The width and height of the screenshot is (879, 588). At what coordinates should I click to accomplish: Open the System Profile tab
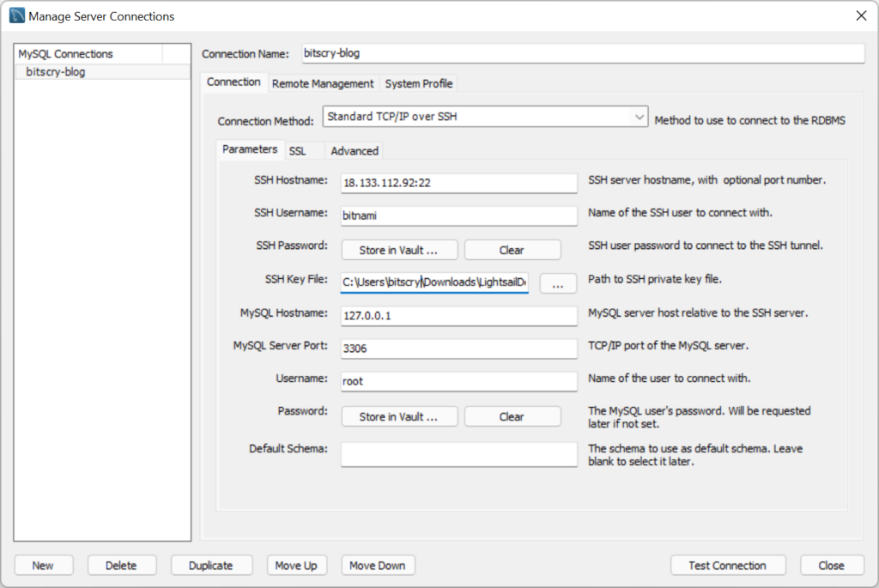click(x=418, y=83)
